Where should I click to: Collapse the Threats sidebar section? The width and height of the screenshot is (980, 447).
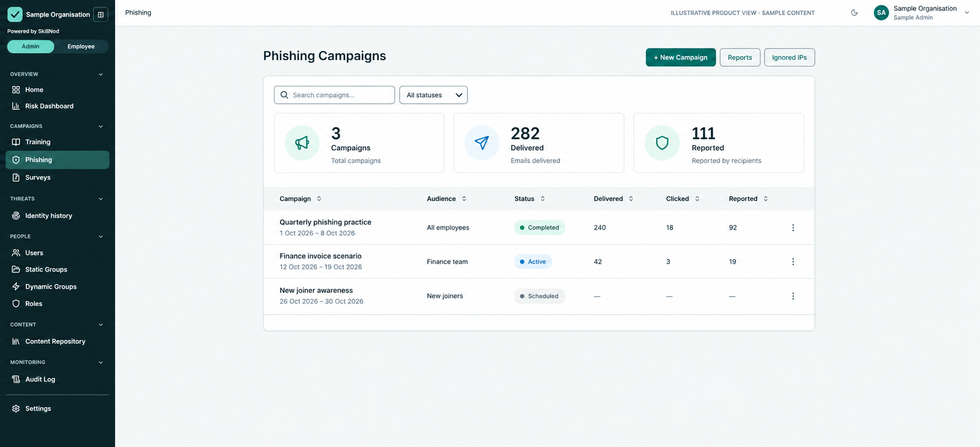click(100, 199)
